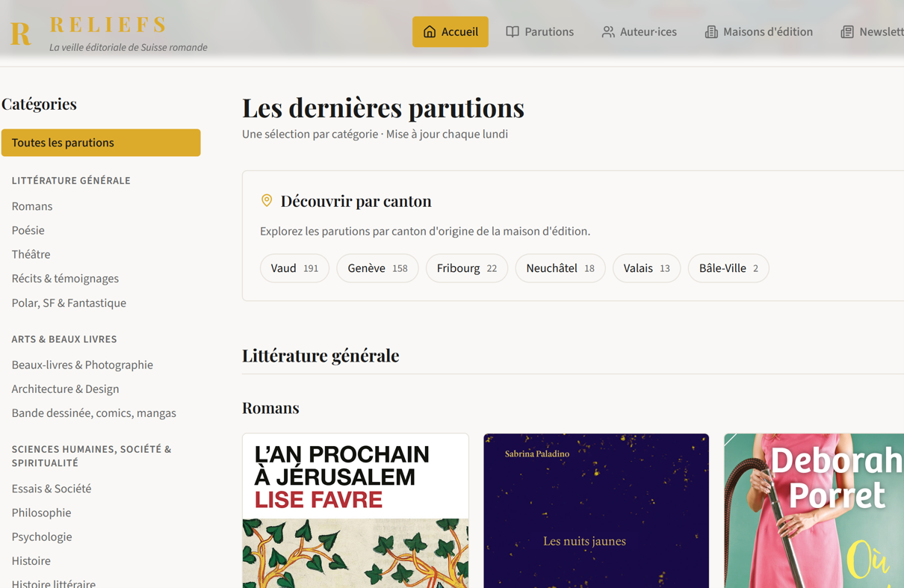This screenshot has height=588, width=904.
Task: Choose the Fribourg canton chip
Action: [467, 268]
